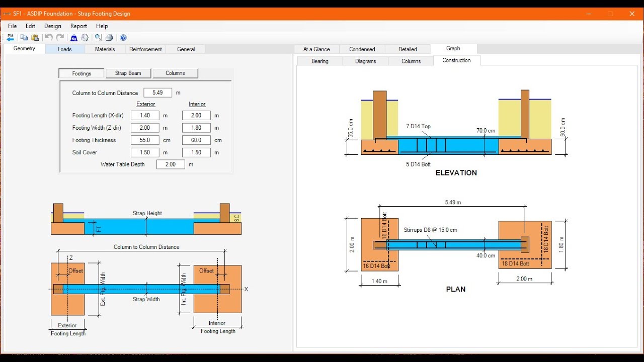The width and height of the screenshot is (644, 362).
Task: Click the settings gear toolbar icon
Action: [84, 38]
